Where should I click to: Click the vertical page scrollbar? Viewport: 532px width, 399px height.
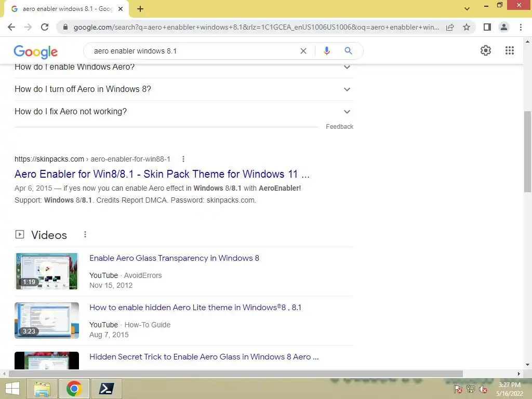pos(527,152)
